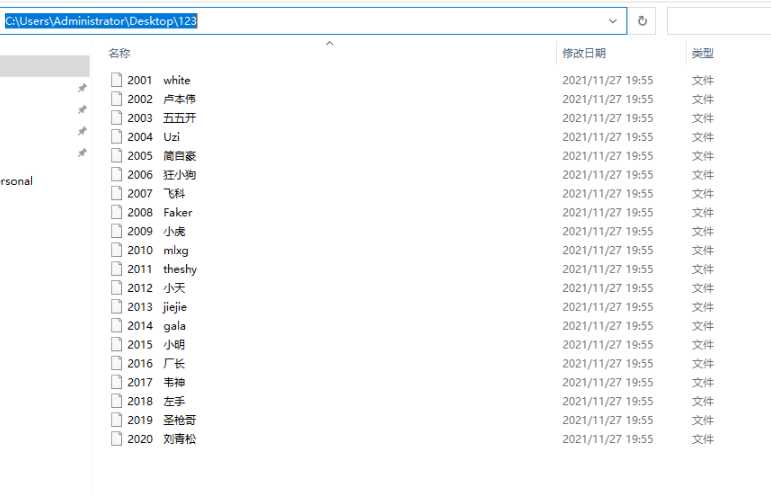Select the file named 2014 gala
771x495 pixels.
tap(156, 325)
